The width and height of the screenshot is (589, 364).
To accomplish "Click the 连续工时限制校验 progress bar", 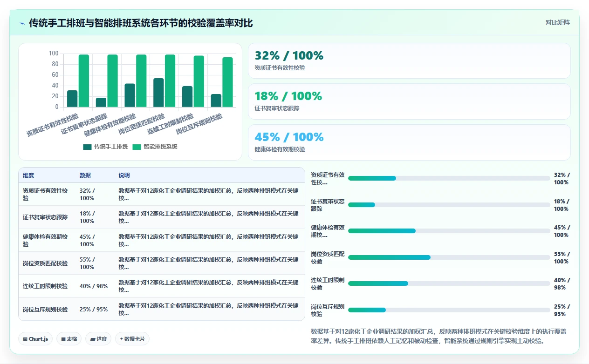I will [x=449, y=283].
